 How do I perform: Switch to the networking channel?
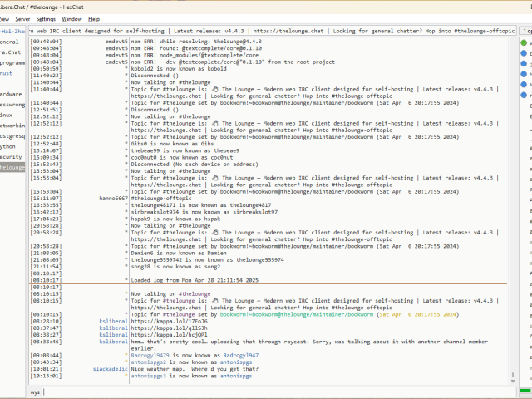coord(12,125)
